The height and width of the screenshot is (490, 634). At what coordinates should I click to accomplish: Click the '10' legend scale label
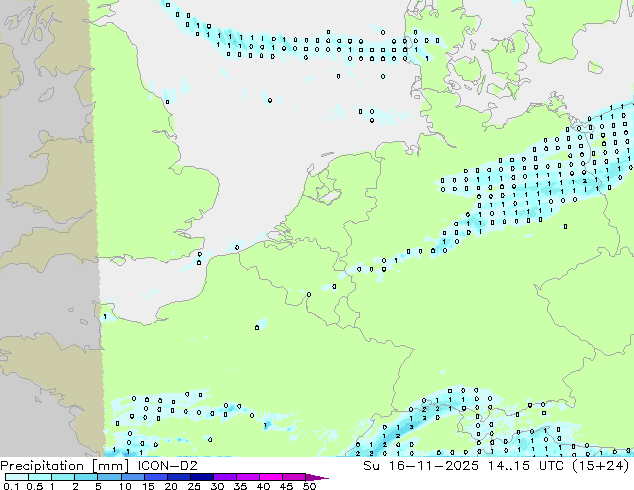tap(125, 486)
